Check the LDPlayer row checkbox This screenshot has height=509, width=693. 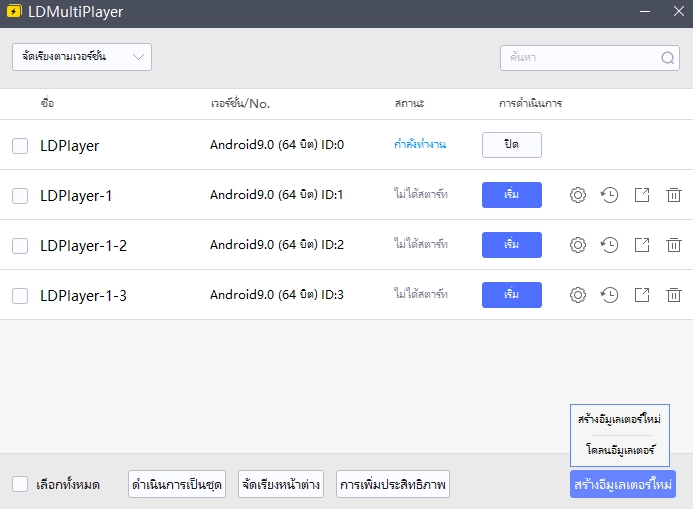(x=20, y=146)
